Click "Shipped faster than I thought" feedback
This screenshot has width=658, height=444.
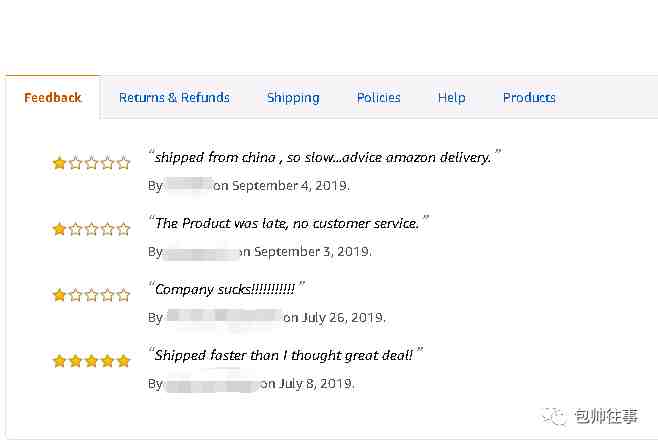tap(284, 355)
